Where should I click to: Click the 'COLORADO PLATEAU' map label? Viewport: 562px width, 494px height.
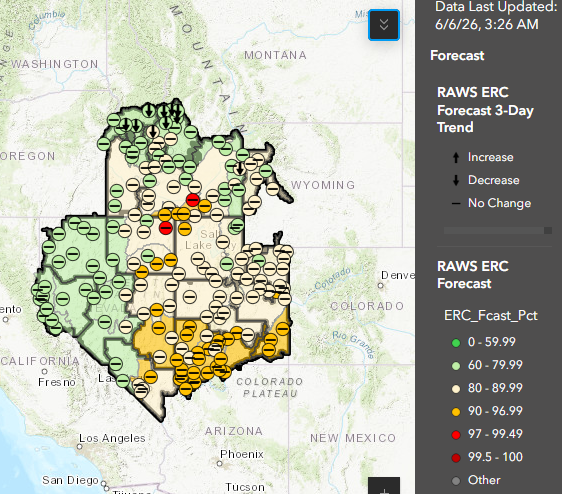click(270, 388)
